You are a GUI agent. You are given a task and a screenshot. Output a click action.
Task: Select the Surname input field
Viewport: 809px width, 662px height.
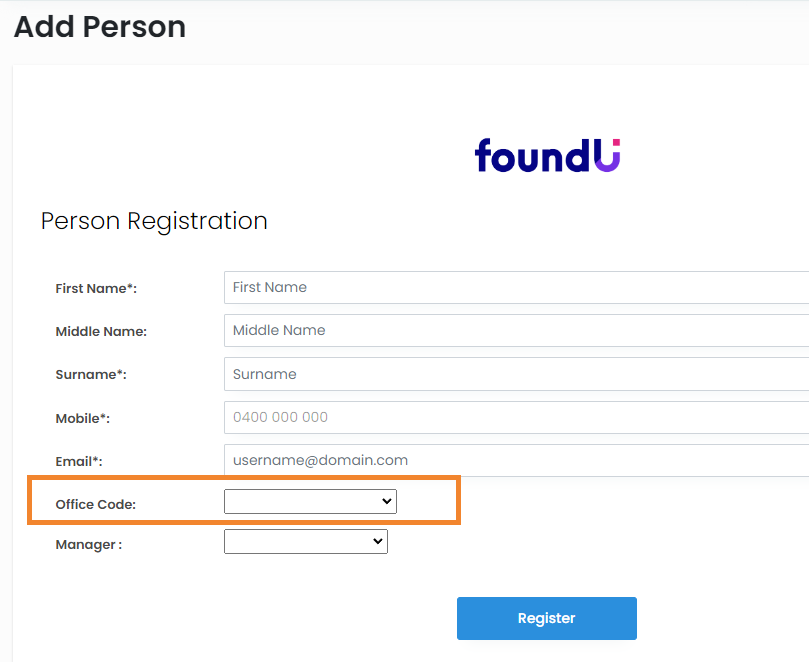coord(516,375)
